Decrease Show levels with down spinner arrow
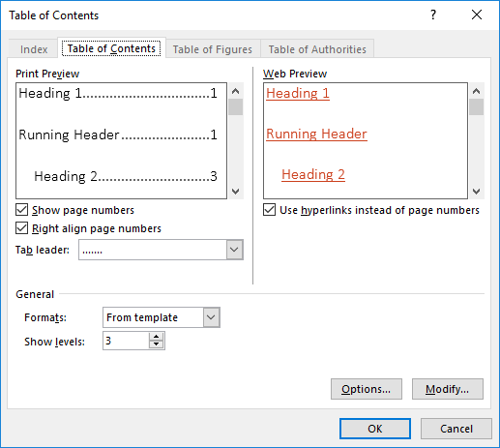Viewport: 500px width, 448px height. pyautogui.click(x=157, y=344)
